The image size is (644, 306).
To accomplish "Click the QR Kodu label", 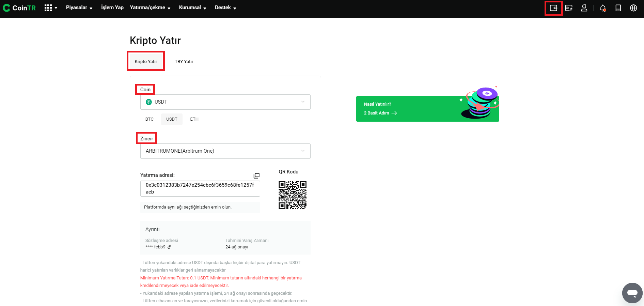I will (x=288, y=172).
